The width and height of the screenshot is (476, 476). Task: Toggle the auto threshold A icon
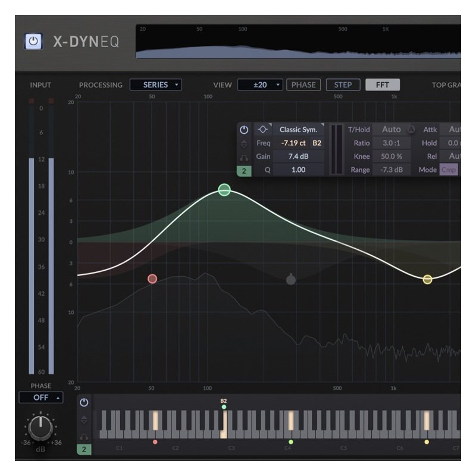(411, 130)
